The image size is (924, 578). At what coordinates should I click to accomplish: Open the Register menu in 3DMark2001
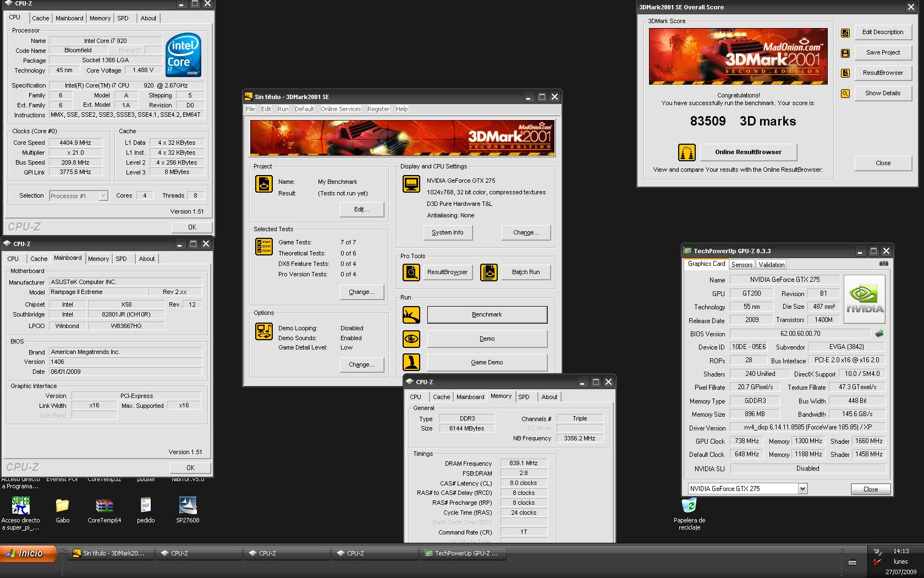pos(378,109)
